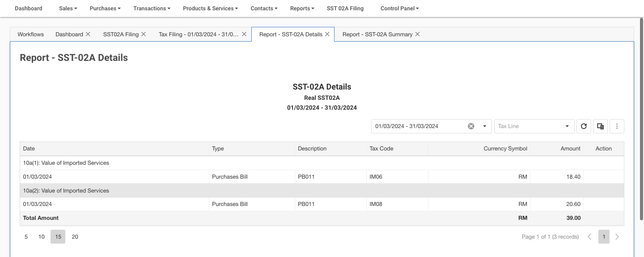The width and height of the screenshot is (644, 257).
Task: Open the Control Panel menu
Action: click(x=399, y=9)
